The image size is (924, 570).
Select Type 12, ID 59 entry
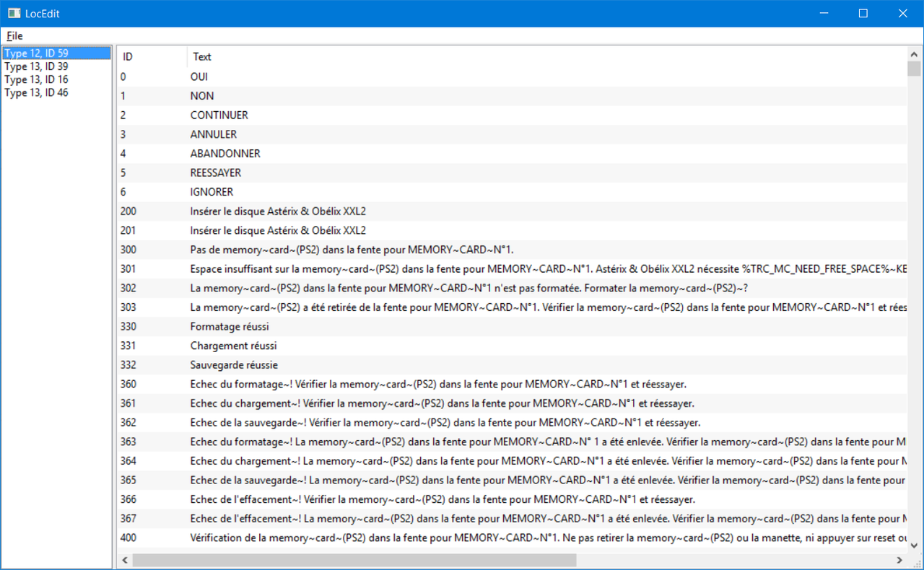pos(57,53)
